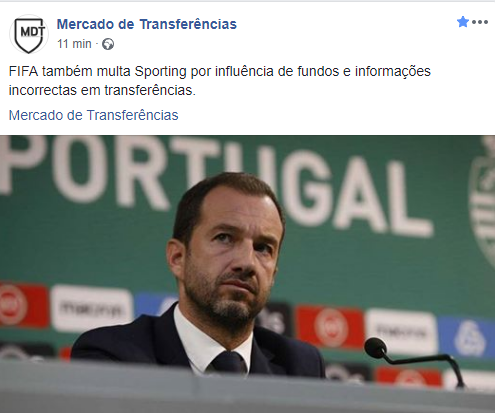495x413 pixels.
Task: Click the man's dark tie in the photo
Action: pyautogui.click(x=229, y=362)
